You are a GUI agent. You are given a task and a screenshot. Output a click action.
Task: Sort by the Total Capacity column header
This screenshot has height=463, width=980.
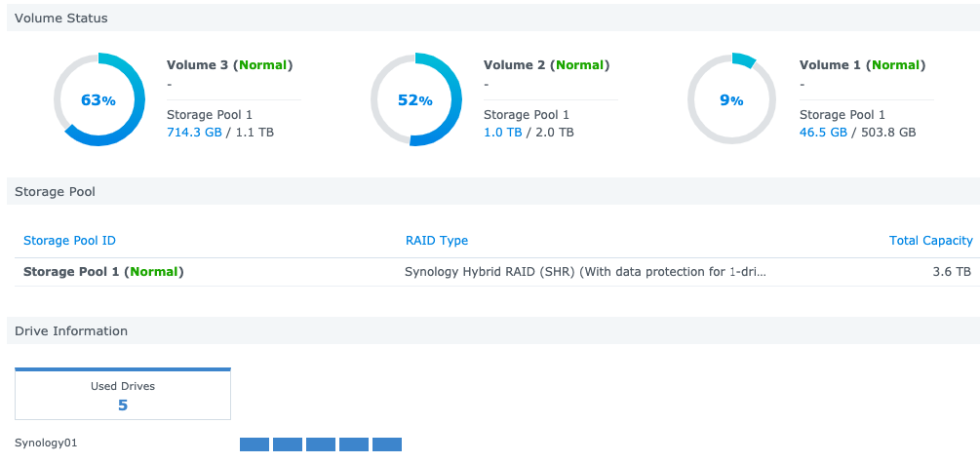click(930, 241)
